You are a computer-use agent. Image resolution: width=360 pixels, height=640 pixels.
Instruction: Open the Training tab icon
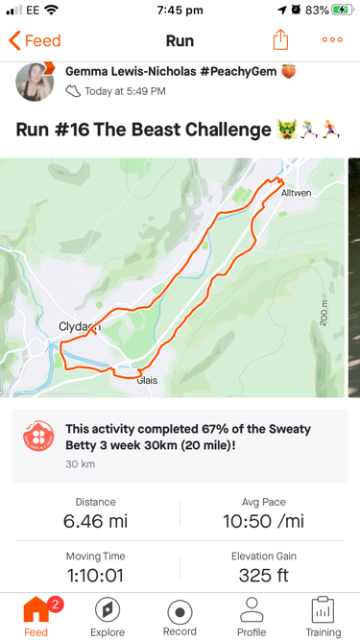(x=323, y=616)
